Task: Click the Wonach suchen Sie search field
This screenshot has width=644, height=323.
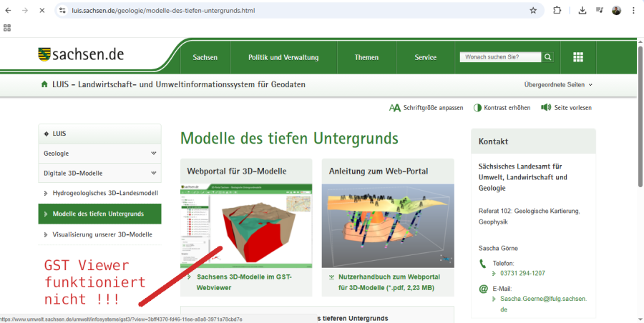Action: (499, 57)
